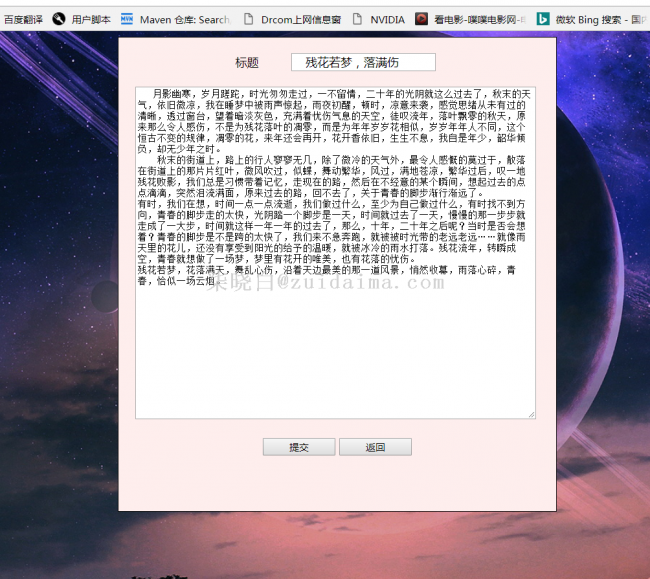Click the blank pink form area below the buttons
Screen dimensions: 650x579
tap(337, 485)
